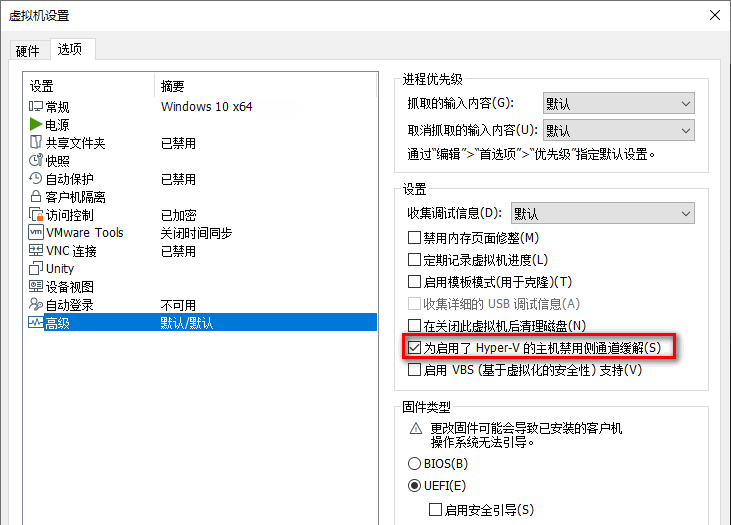Select 共享文件夹 in settings list
This screenshot has width=731, height=525.
76,143
